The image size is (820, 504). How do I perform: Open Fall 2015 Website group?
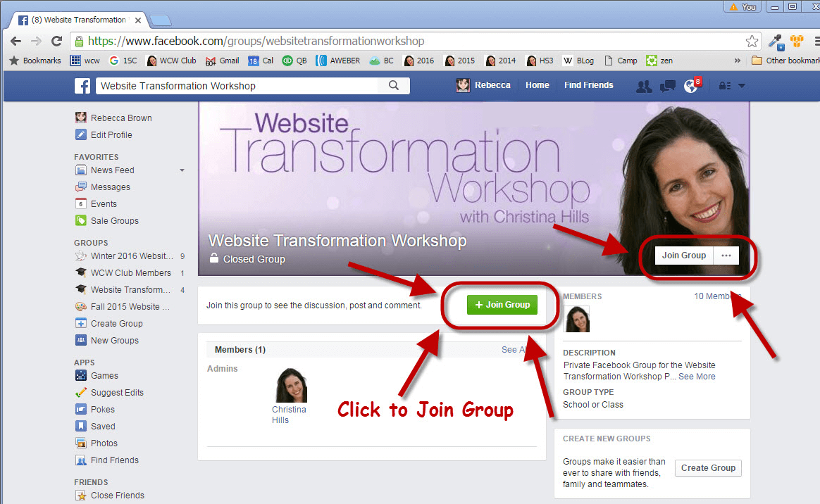pos(123,307)
